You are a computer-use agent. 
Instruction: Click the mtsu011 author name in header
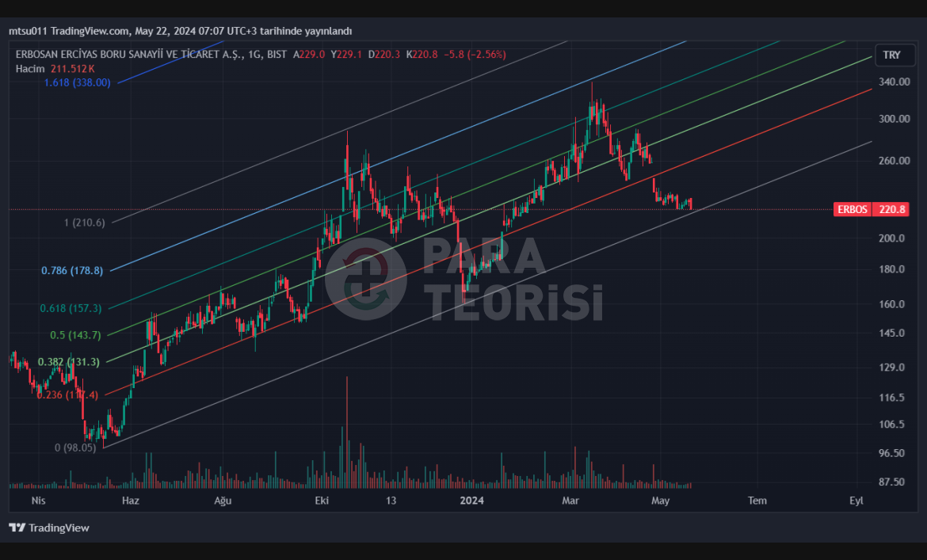tap(28, 31)
